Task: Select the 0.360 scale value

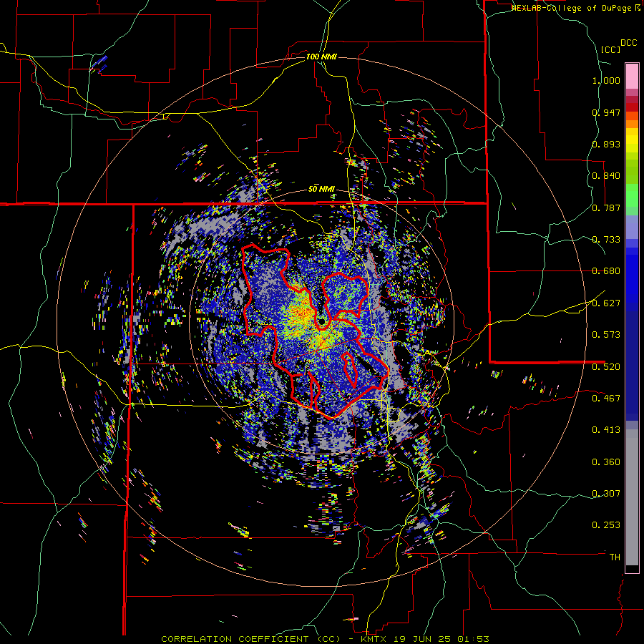Action: click(x=606, y=462)
